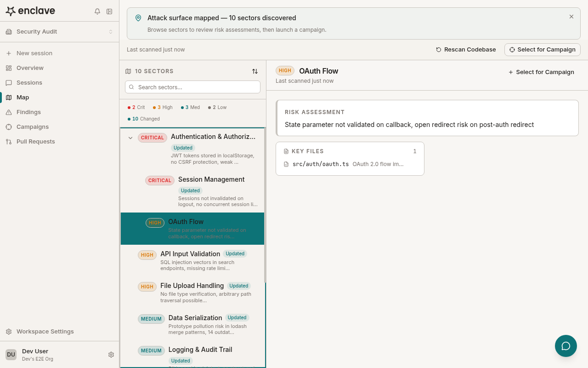Click the map pin icon in banner
Screen dimensions: 588x368
(138, 18)
